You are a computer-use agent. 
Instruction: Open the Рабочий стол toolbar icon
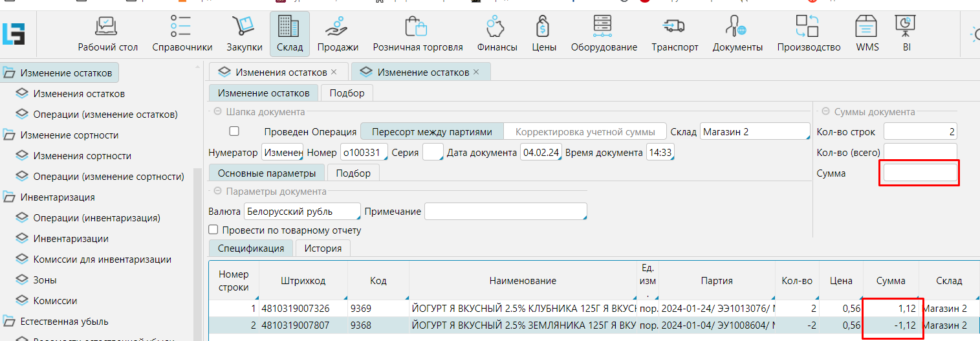coord(108,27)
